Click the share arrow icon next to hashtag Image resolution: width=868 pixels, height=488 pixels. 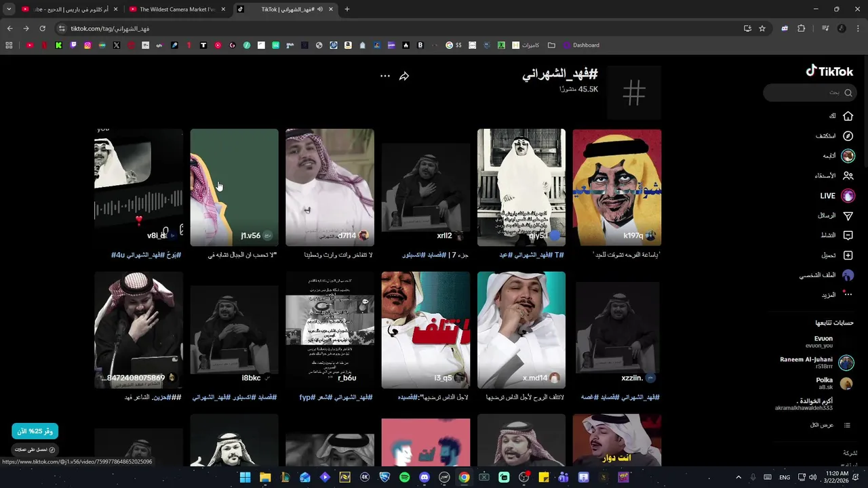pyautogui.click(x=404, y=76)
